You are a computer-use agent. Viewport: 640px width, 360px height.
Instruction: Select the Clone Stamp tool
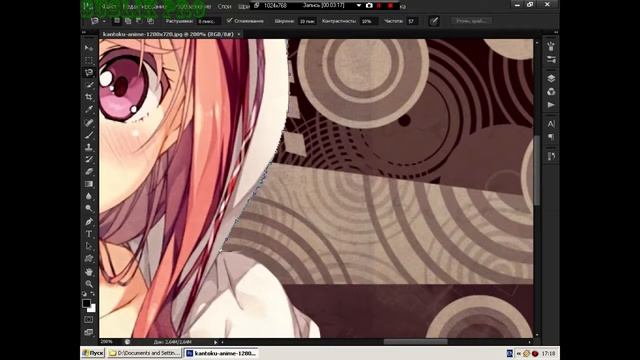pyautogui.click(x=89, y=147)
